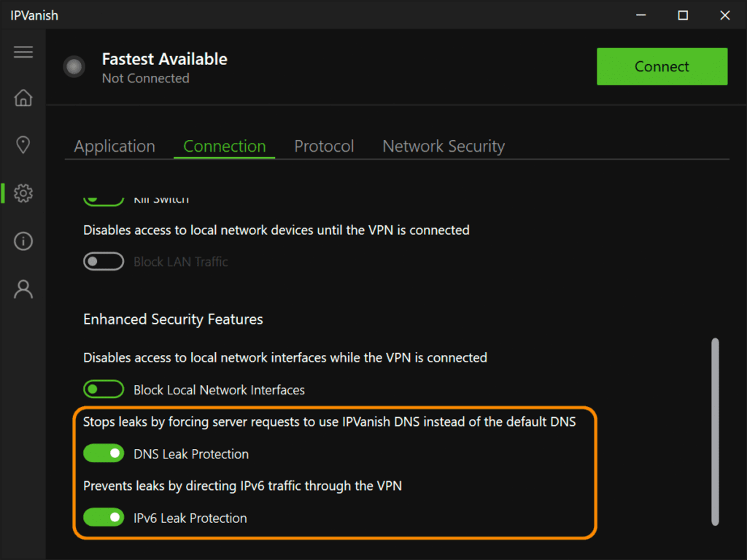
Task: Disable DNS Leak Protection
Action: point(104,453)
